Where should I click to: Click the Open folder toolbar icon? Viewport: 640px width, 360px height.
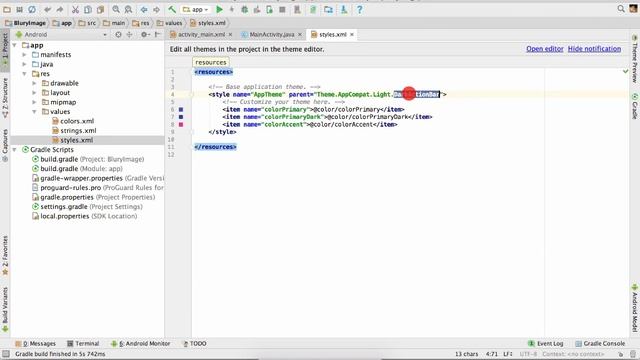click(7, 9)
